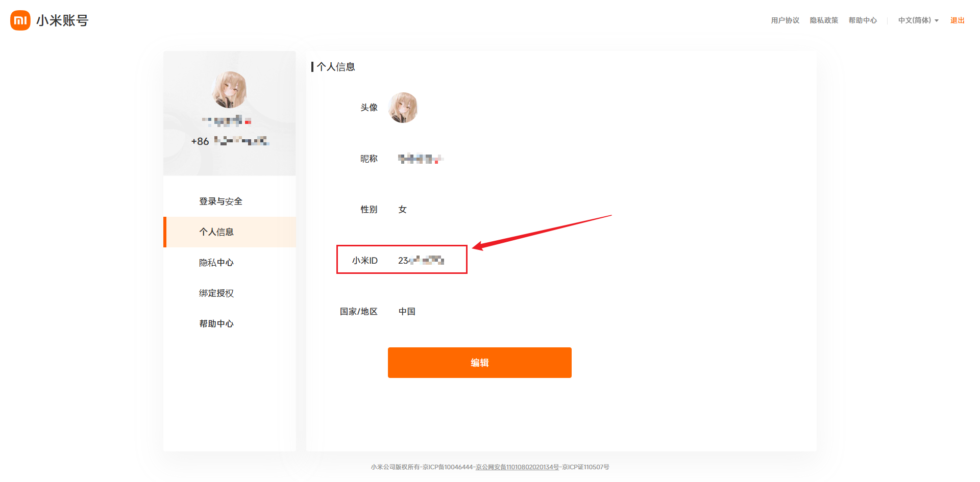980x482 pixels.
Task: Open 帮助中心 in the sidebar menu
Action: [216, 324]
